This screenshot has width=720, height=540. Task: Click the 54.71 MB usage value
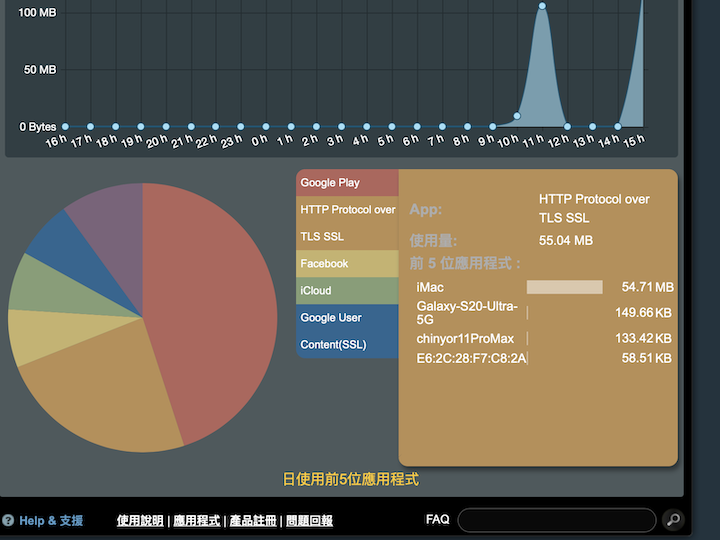(647, 287)
